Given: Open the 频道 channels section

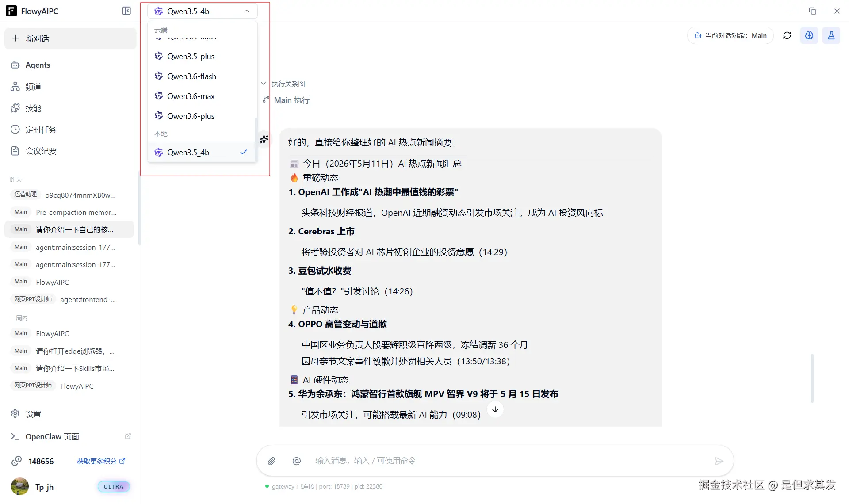Looking at the screenshot, I should (x=70, y=87).
